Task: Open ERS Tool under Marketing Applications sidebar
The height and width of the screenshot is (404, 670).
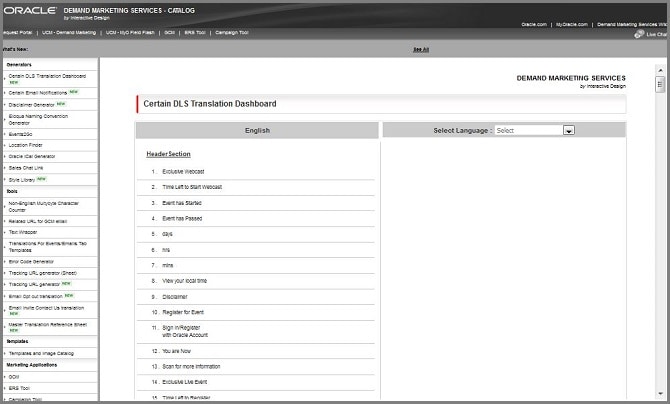Action: tap(19, 388)
